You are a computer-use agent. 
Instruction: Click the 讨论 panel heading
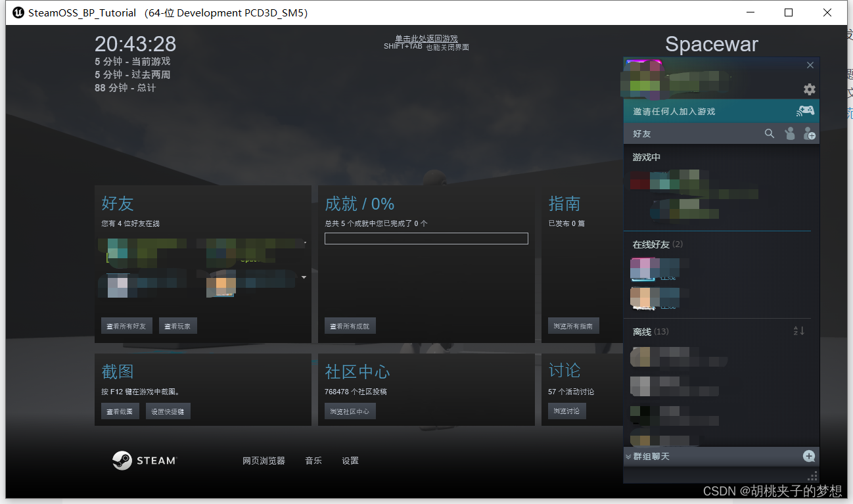click(565, 372)
